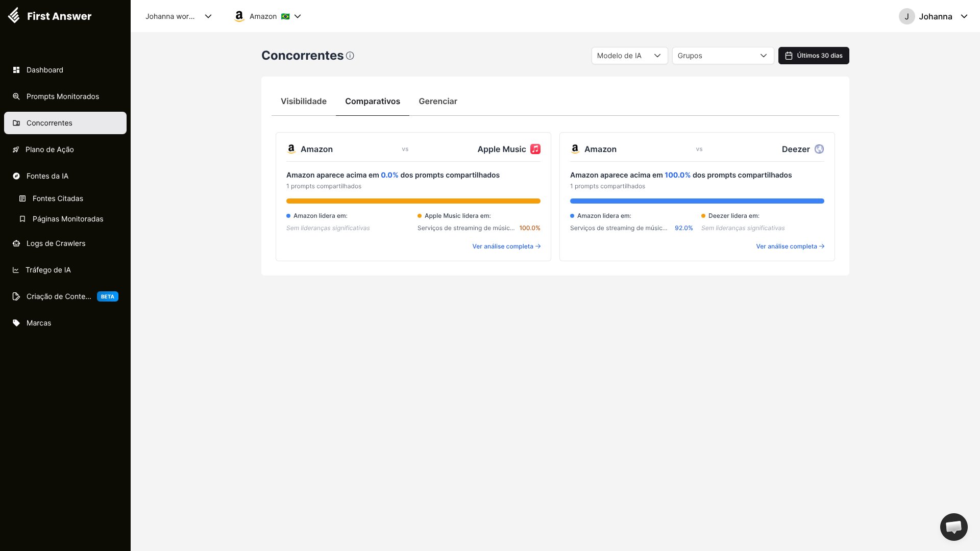The width and height of the screenshot is (980, 551).
Task: Click the First Answer brand name
Action: click(x=59, y=16)
